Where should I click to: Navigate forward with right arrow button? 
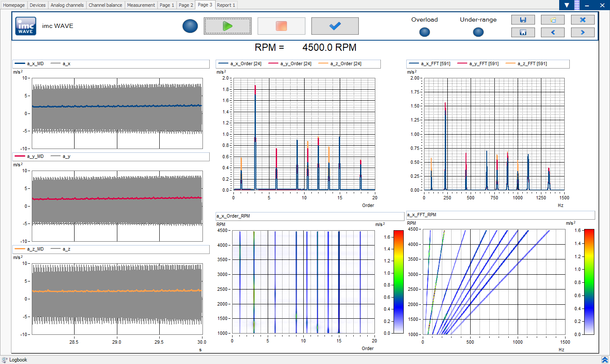582,33
